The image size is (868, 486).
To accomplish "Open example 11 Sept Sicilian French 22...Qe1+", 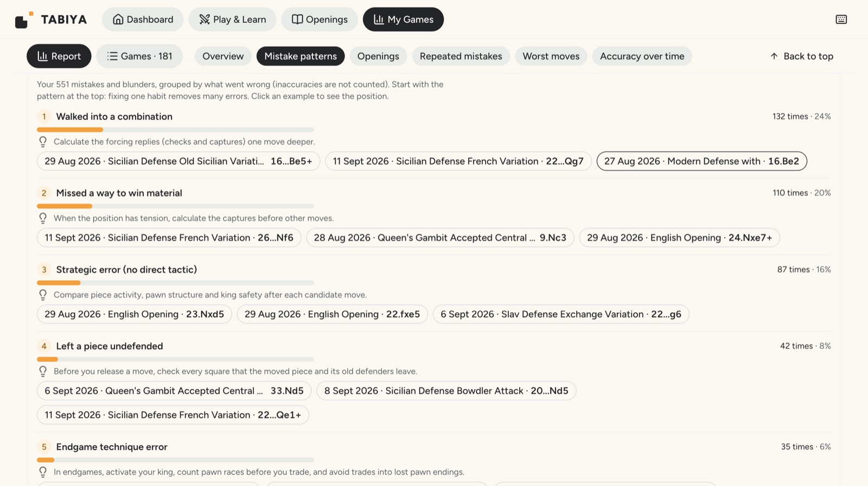I will tap(173, 415).
